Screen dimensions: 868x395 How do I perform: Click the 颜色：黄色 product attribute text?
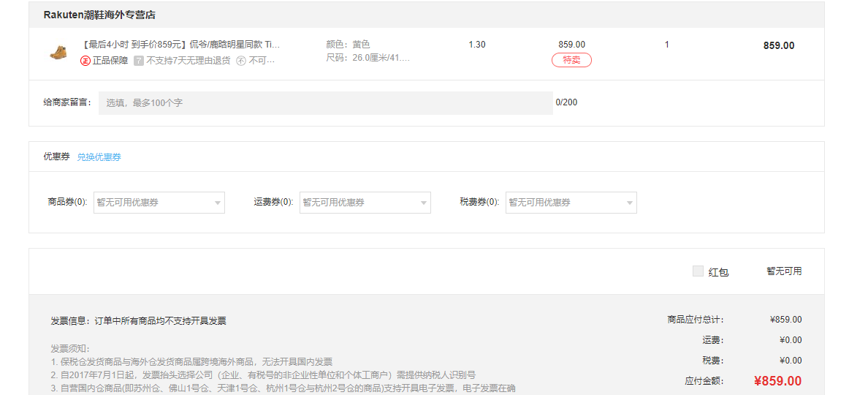pyautogui.click(x=348, y=45)
